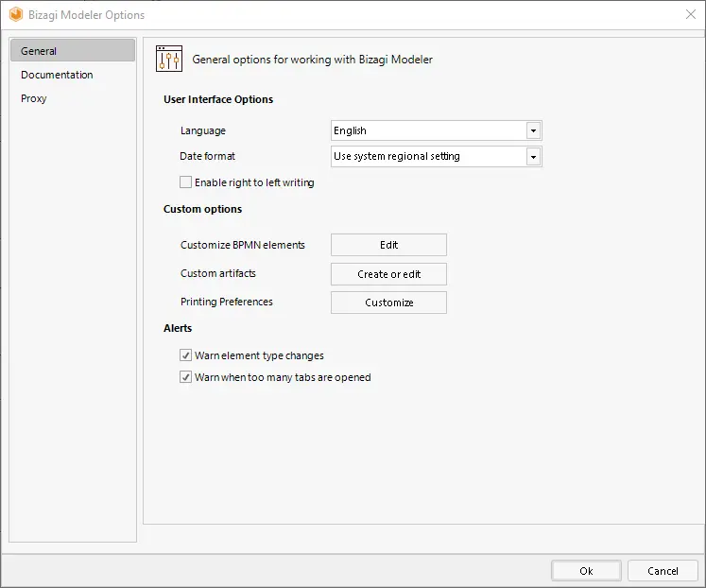
Task: Toggle Warn when too many tabs are opened
Action: (185, 377)
